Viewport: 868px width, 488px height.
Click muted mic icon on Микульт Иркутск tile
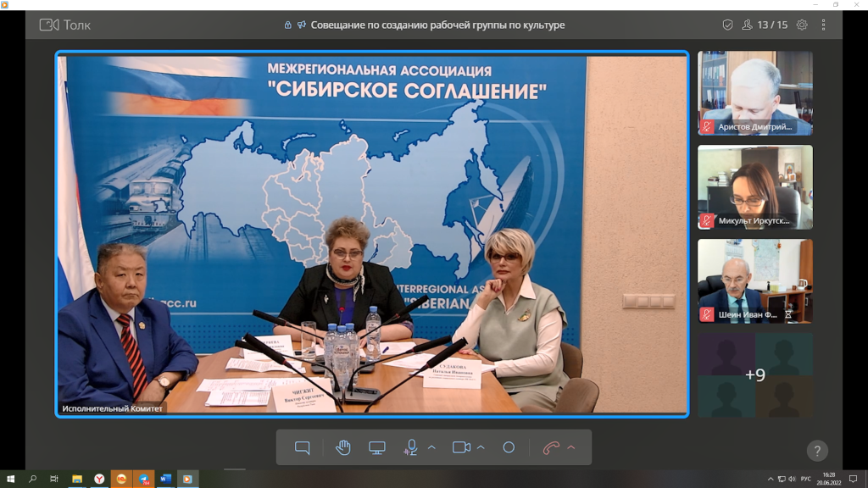[x=707, y=221]
